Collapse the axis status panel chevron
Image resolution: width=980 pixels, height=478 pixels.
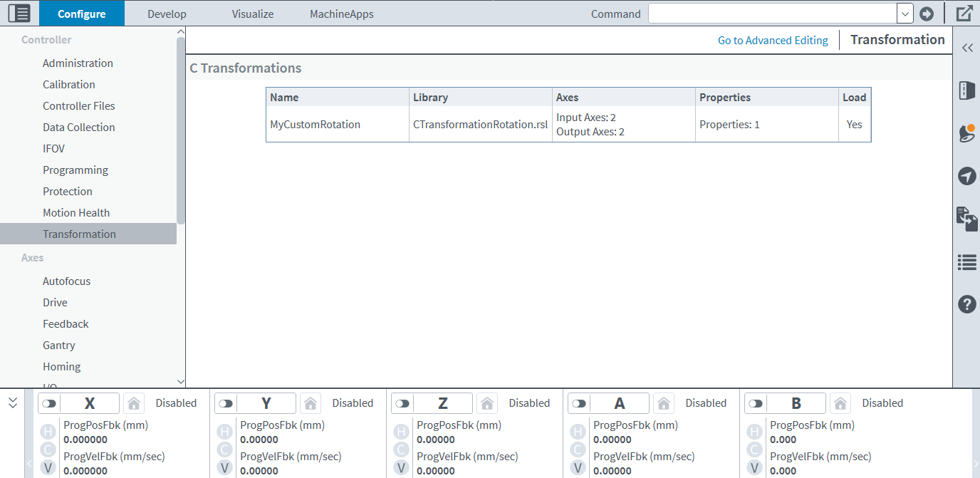coord(13,403)
